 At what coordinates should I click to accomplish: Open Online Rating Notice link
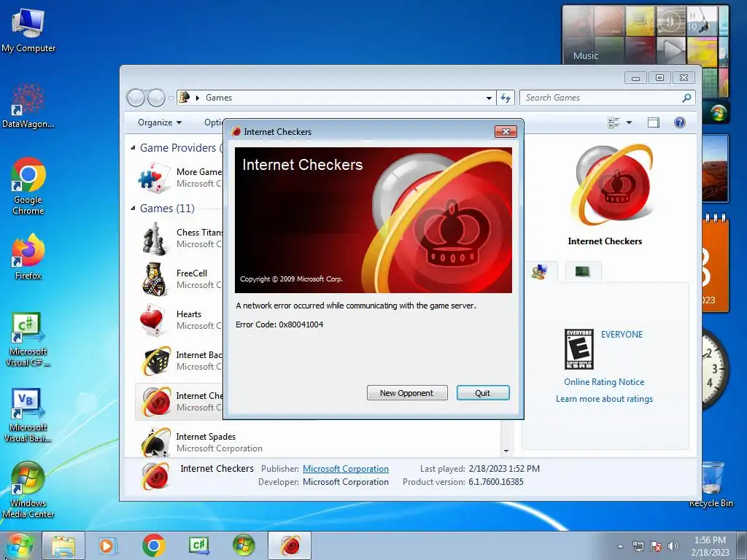pyautogui.click(x=604, y=382)
